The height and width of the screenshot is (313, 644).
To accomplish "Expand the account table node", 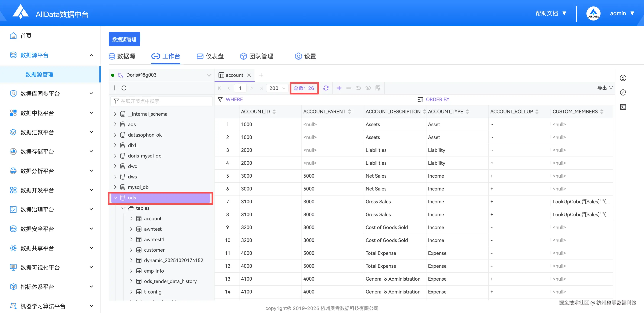I will [131, 219].
